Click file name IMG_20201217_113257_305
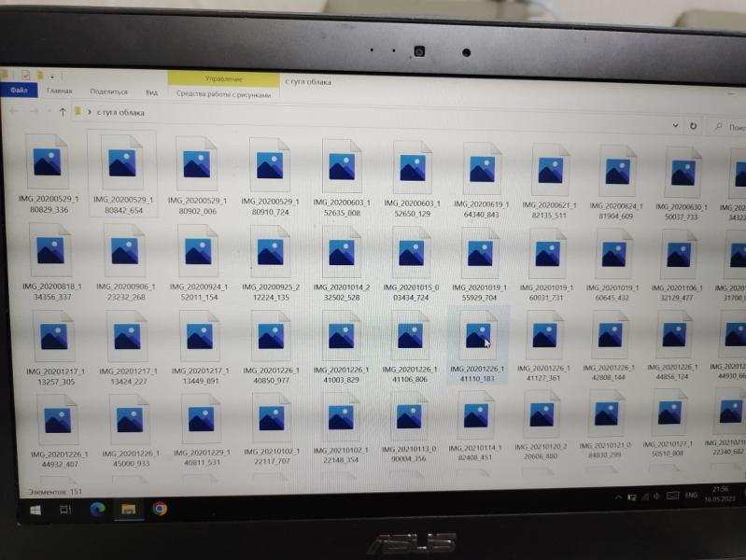The image size is (746, 560). (56, 376)
